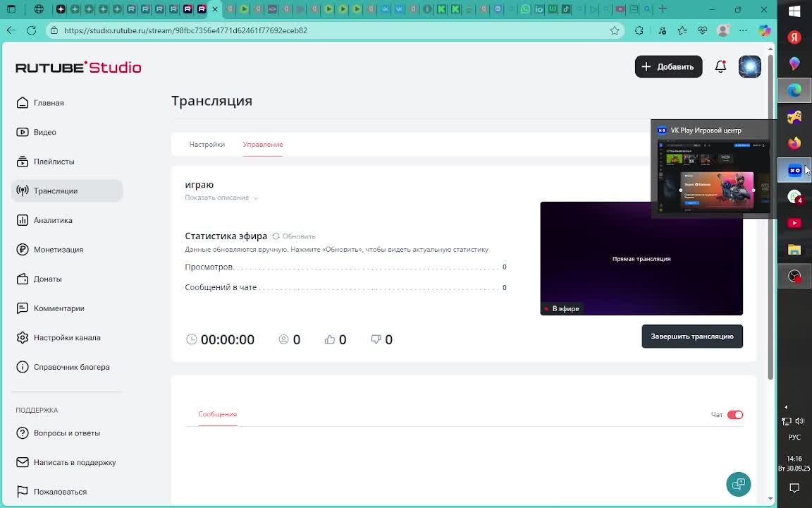Open the channel avatar menu

click(x=749, y=66)
